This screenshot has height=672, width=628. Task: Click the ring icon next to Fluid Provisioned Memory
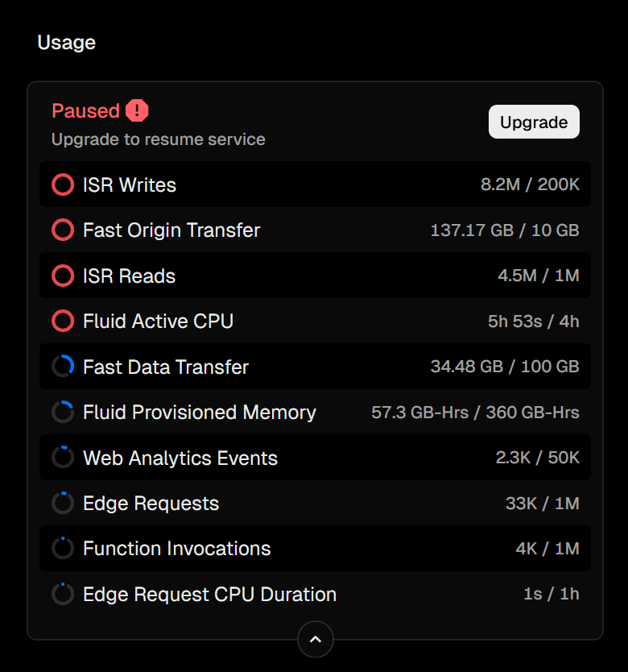(62, 412)
